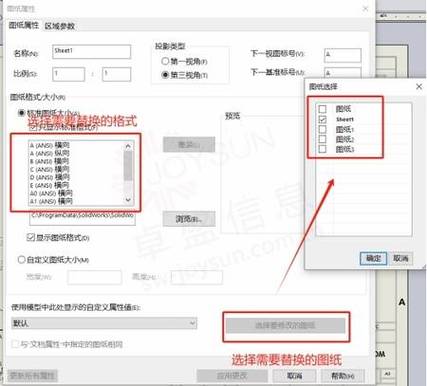
Task: Close the 图纸属性 dialog with X
Action: coord(365,9)
